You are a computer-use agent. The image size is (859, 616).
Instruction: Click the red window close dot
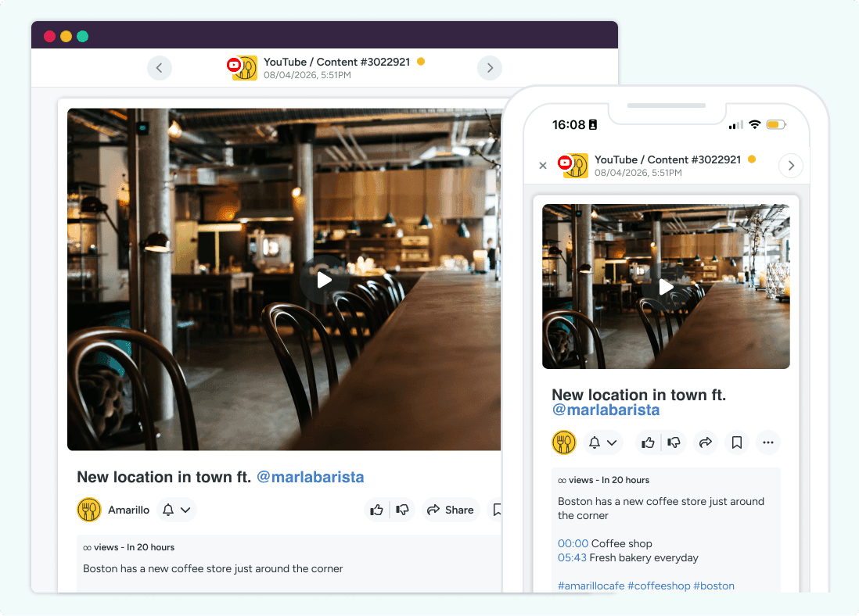[50, 36]
